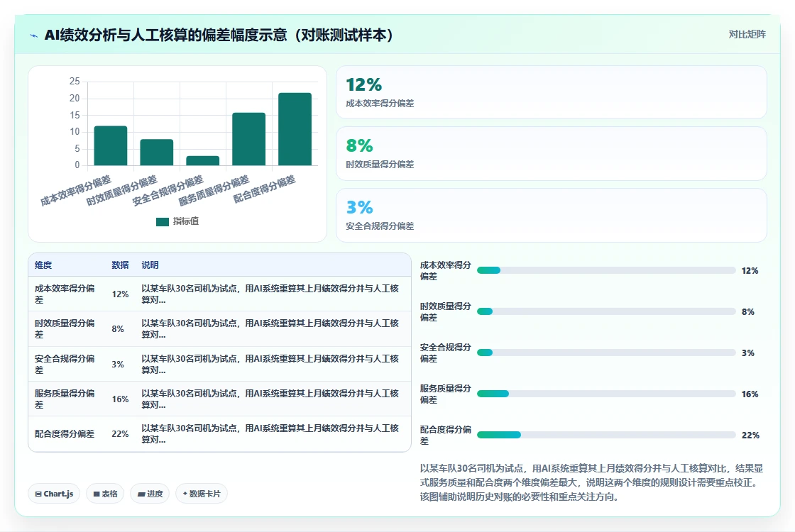The height and width of the screenshot is (532, 795).
Task: Click the summary paragraph below the progress bars
Action: click(x=592, y=482)
